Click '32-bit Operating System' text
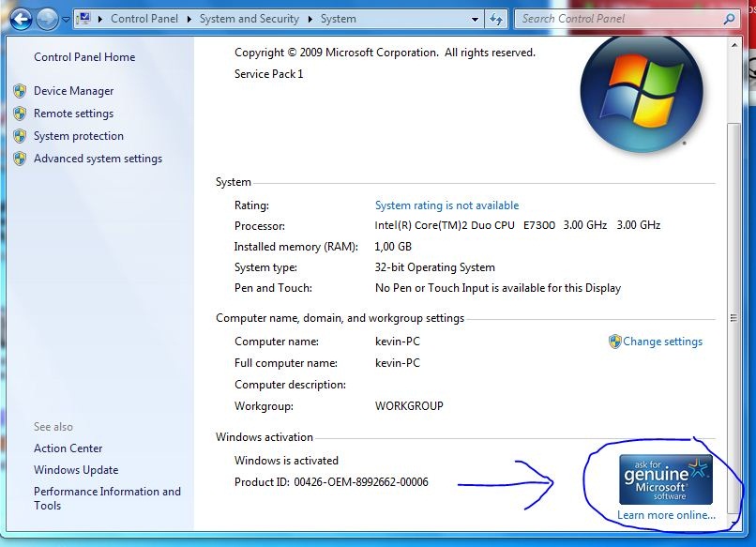The height and width of the screenshot is (547, 756). click(435, 267)
